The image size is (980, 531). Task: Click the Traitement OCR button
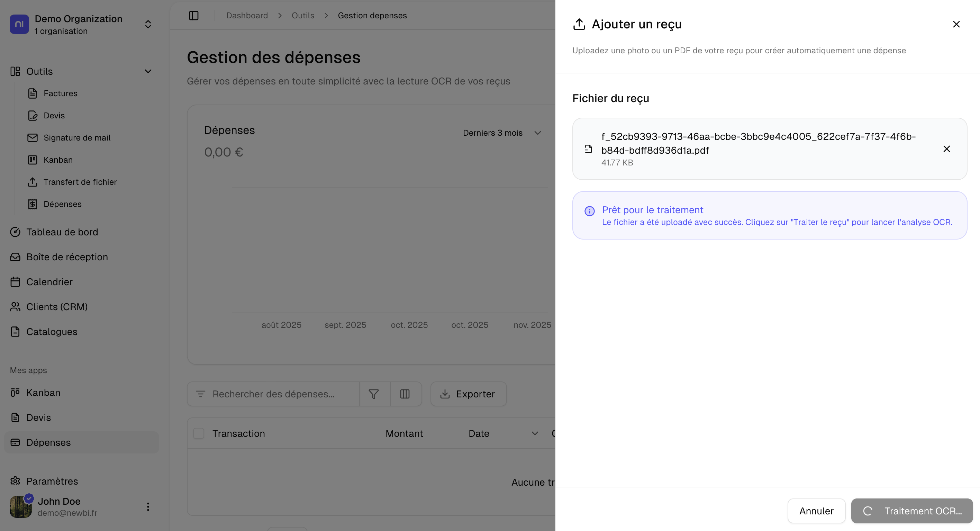pos(912,511)
